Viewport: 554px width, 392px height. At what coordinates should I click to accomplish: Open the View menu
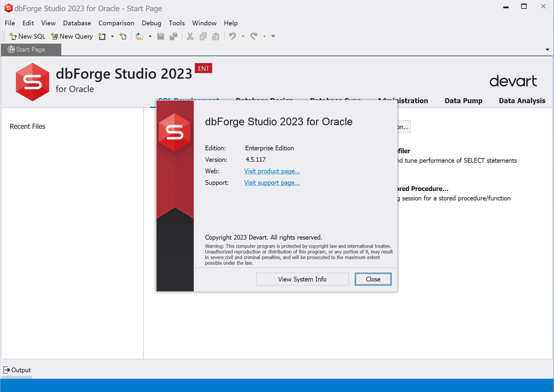[48, 23]
